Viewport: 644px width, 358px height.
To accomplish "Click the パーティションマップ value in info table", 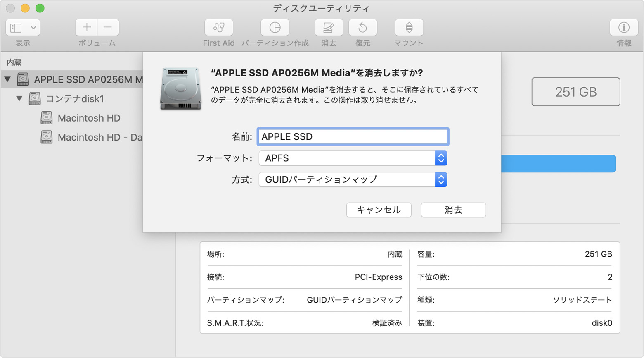I will [355, 300].
